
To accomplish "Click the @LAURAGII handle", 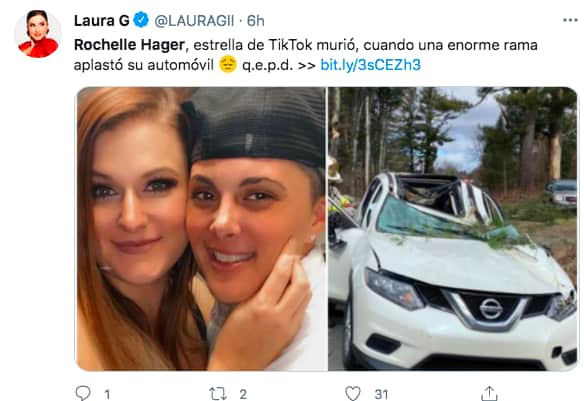I will point(194,21).
